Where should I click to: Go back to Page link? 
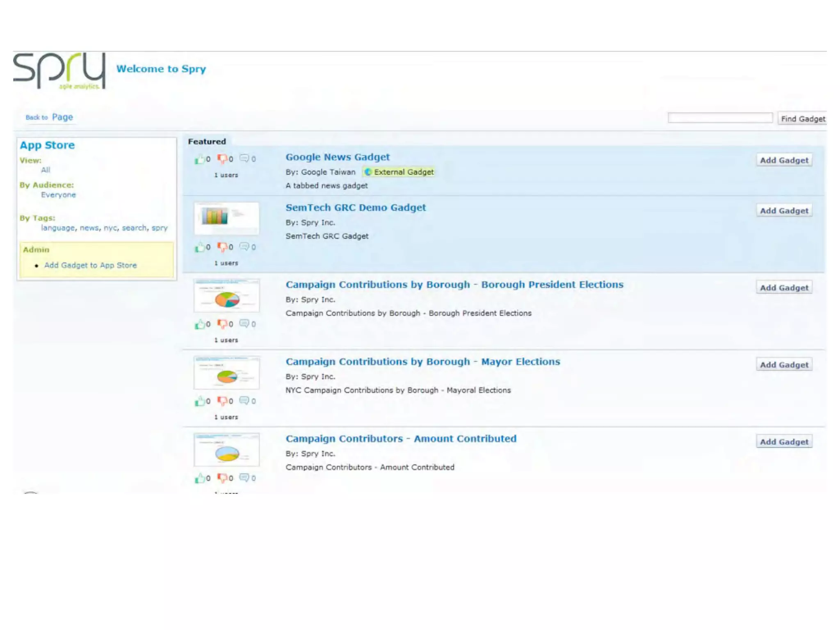62,117
